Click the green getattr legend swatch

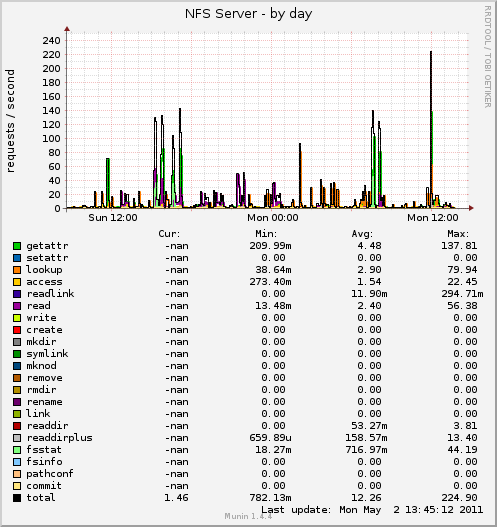tap(17, 246)
